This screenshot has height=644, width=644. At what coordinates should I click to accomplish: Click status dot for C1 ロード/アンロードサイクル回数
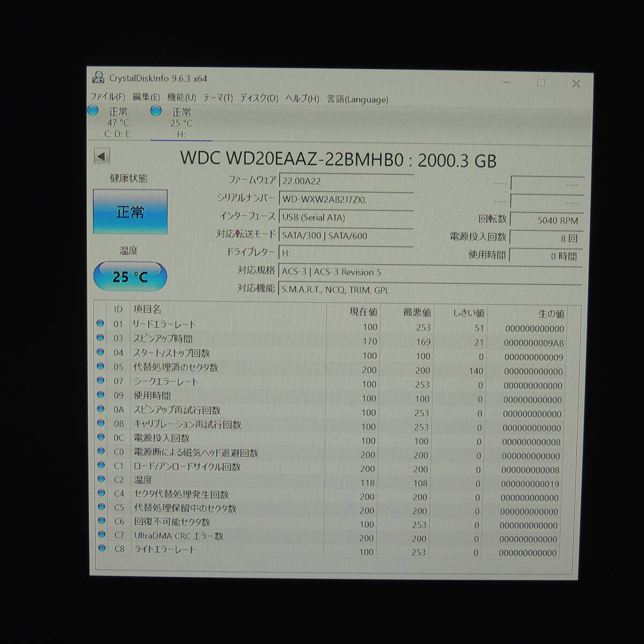click(101, 466)
